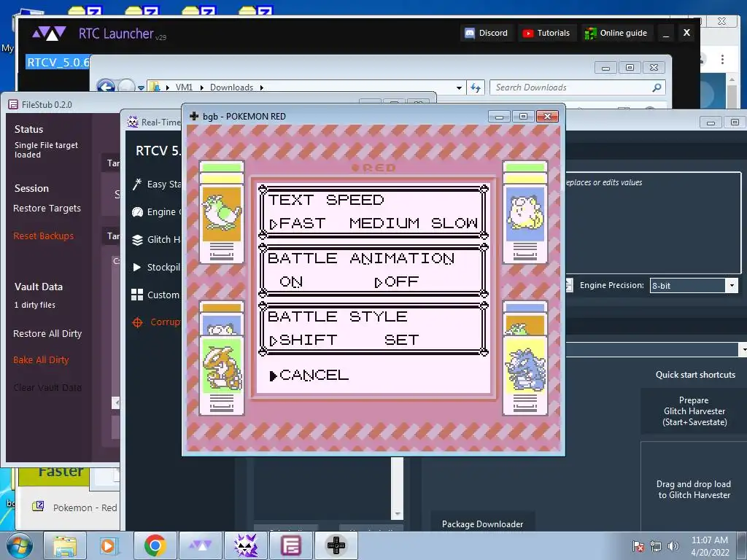
Task: Click the YouTube icon beside Tutorials
Action: tap(528, 33)
